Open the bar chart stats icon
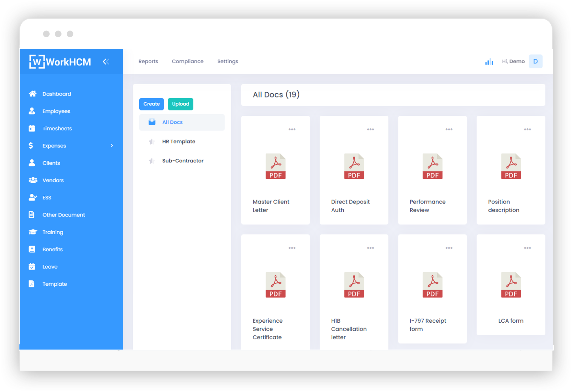Viewport: 572px width, 392px height. 489,62
